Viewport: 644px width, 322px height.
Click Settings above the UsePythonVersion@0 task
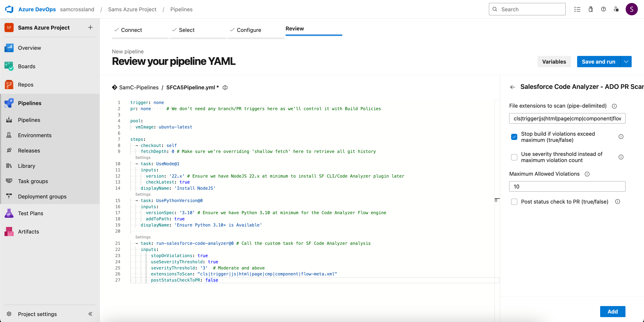(143, 194)
